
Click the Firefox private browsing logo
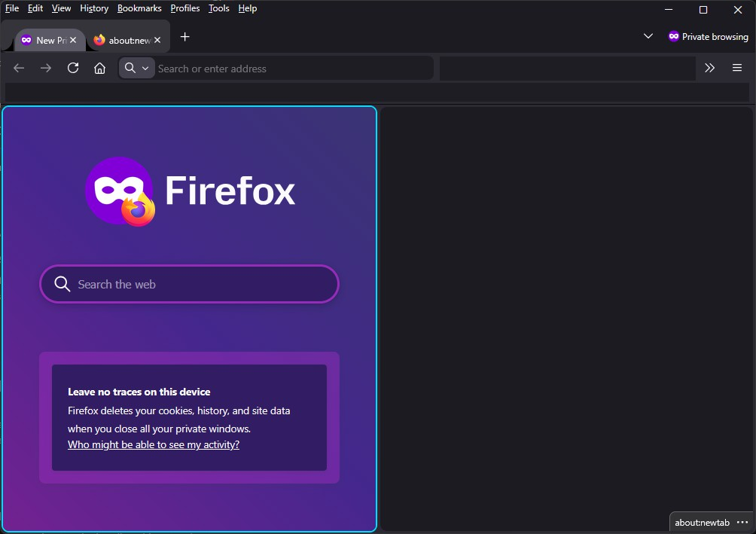click(120, 191)
